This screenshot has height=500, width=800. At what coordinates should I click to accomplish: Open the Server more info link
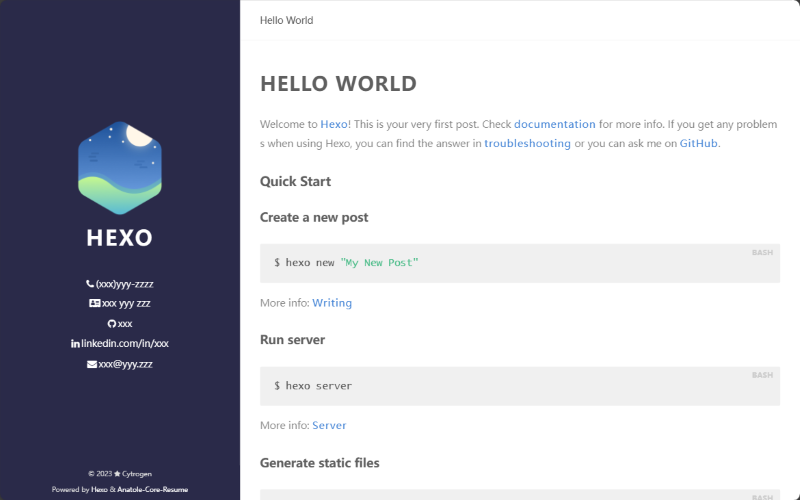pos(329,425)
